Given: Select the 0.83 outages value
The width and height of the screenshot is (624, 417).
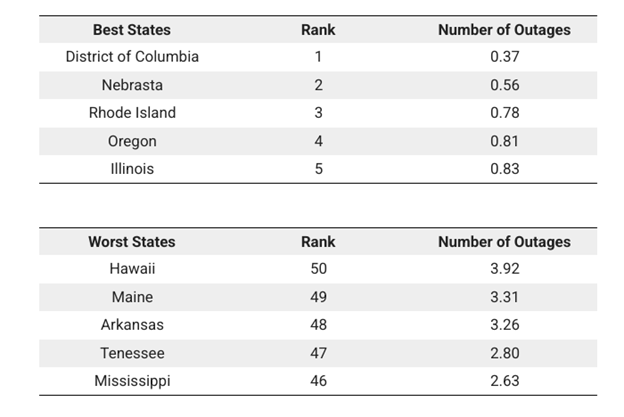Looking at the screenshot, I should [x=505, y=169].
